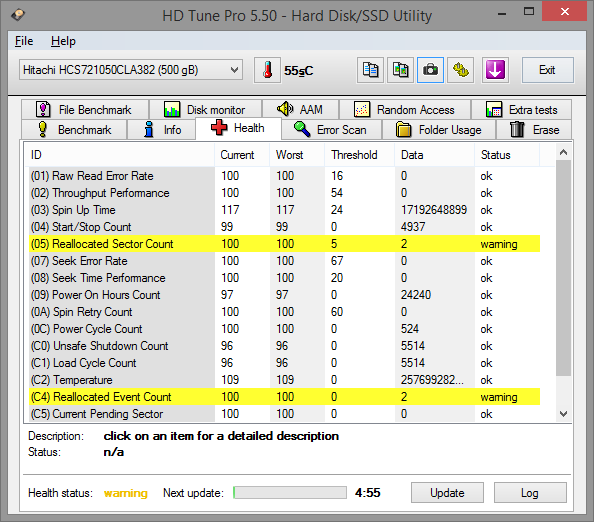Select the Reallocated Sector Count row
The image size is (594, 522).
tap(284, 244)
